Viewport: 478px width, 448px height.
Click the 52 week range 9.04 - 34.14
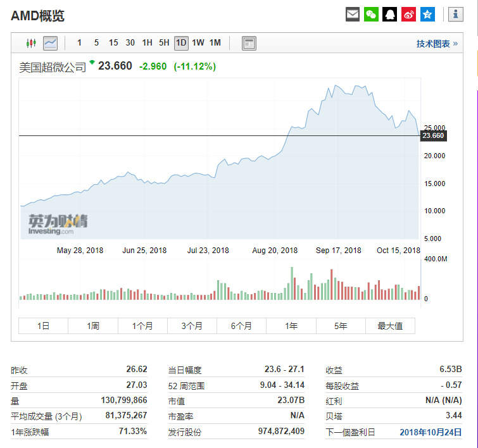(282, 385)
